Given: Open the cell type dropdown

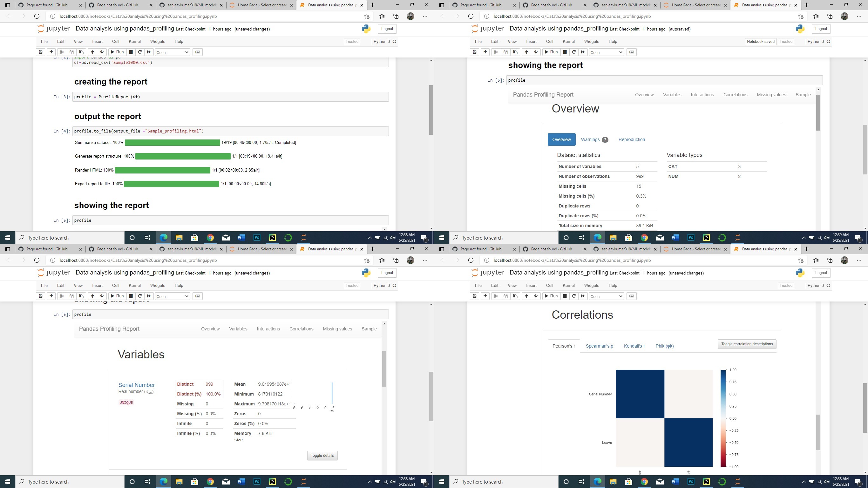Looking at the screenshot, I should click(172, 52).
